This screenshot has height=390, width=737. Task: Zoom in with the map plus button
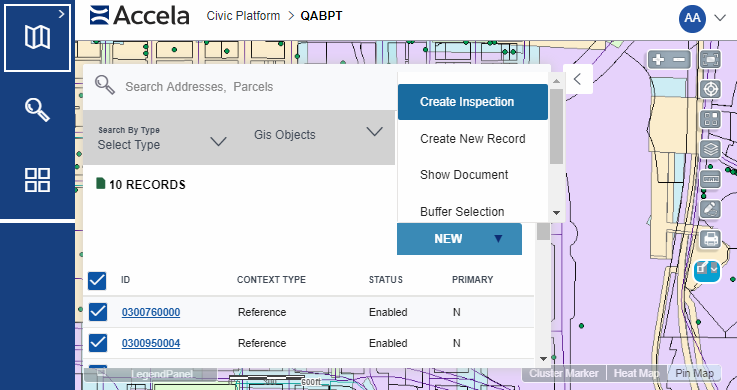(x=659, y=60)
